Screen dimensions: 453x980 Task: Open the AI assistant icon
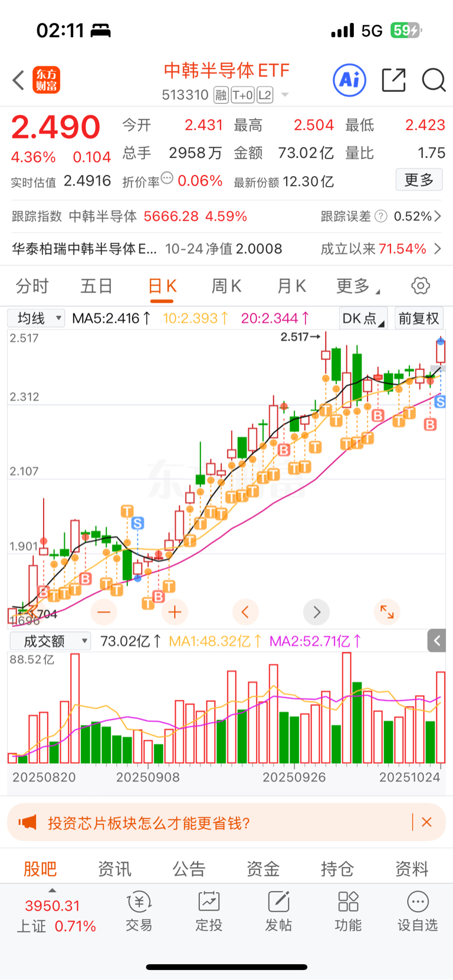tap(349, 80)
